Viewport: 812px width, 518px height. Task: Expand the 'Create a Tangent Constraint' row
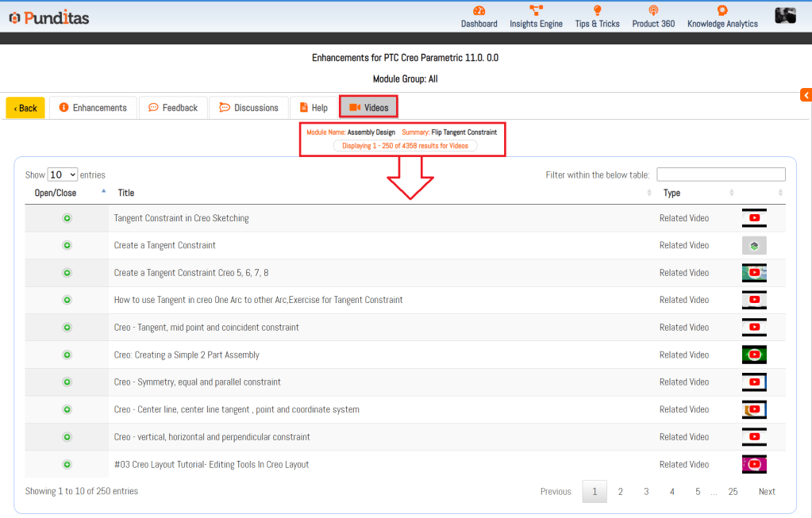(67, 246)
